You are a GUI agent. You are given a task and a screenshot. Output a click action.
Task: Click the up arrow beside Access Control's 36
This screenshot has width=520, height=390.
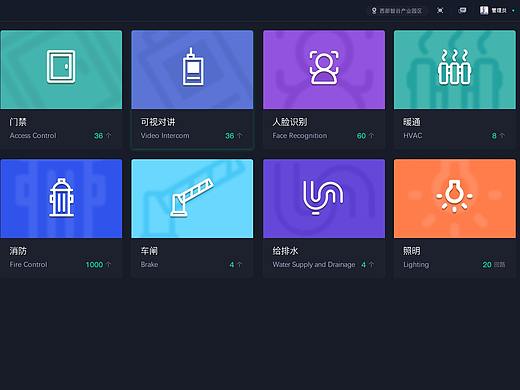click(x=108, y=135)
